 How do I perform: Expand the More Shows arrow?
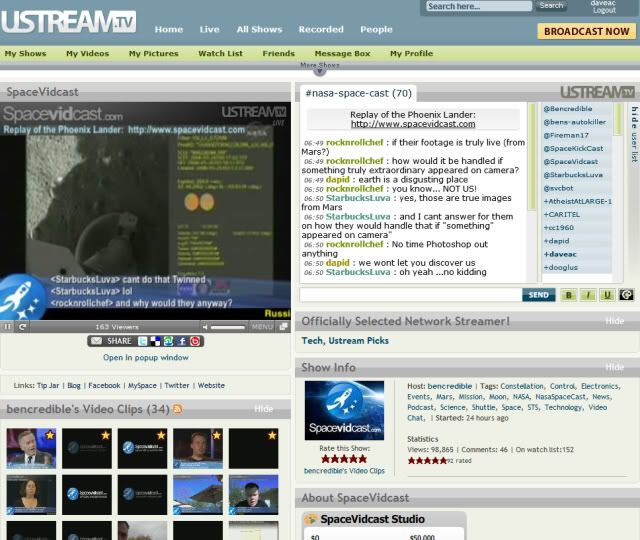pos(320,71)
